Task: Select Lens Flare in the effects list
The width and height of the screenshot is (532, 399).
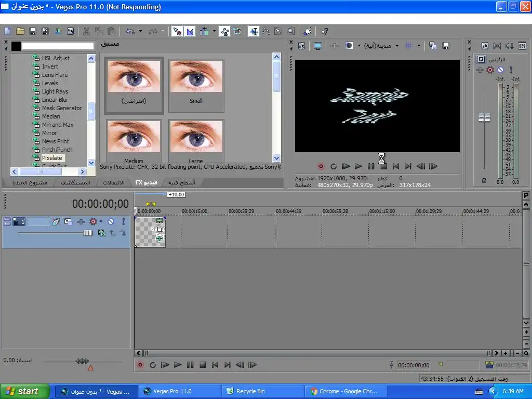Action: pos(55,75)
